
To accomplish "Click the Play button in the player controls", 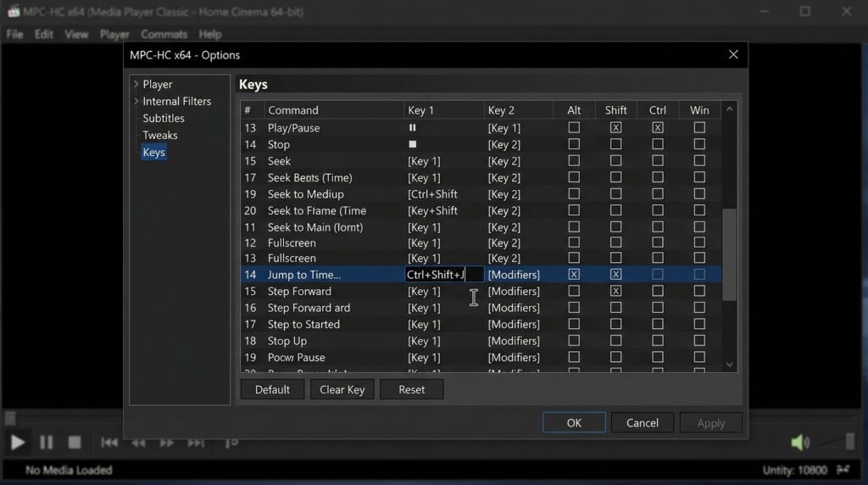I will click(18, 443).
